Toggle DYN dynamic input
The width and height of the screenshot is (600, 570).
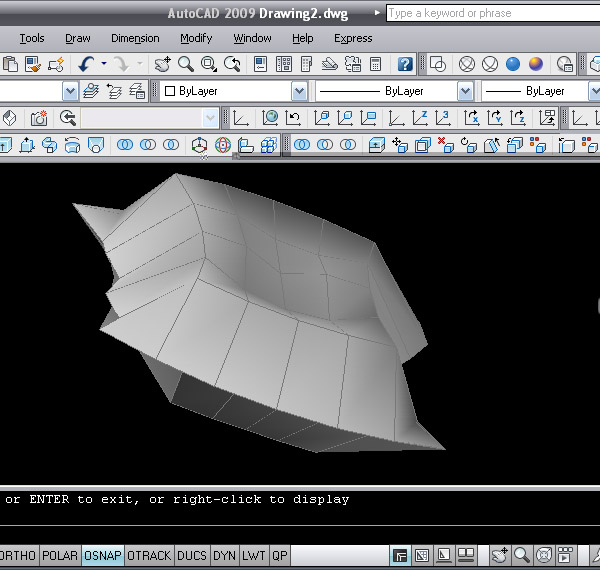[x=224, y=556]
